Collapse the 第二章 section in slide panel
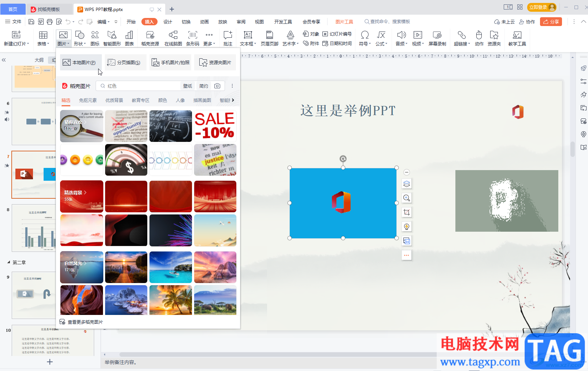588x371 pixels. [x=9, y=262]
